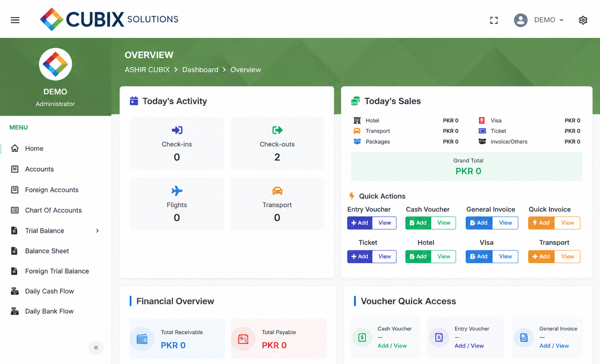Click the Transport car icon in Today's Activity
The height and width of the screenshot is (364, 600).
click(x=277, y=191)
